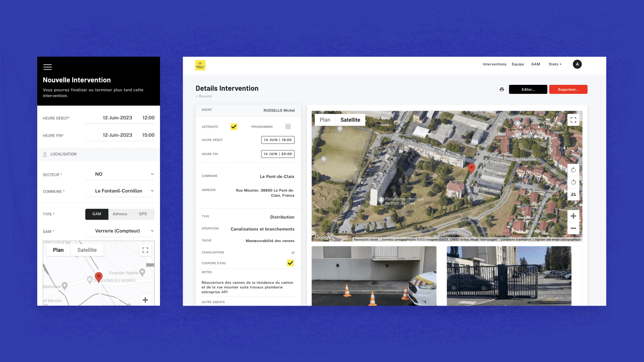644x362 pixels.
Task: Toggle the Programmée switch on intervention
Action: [288, 126]
